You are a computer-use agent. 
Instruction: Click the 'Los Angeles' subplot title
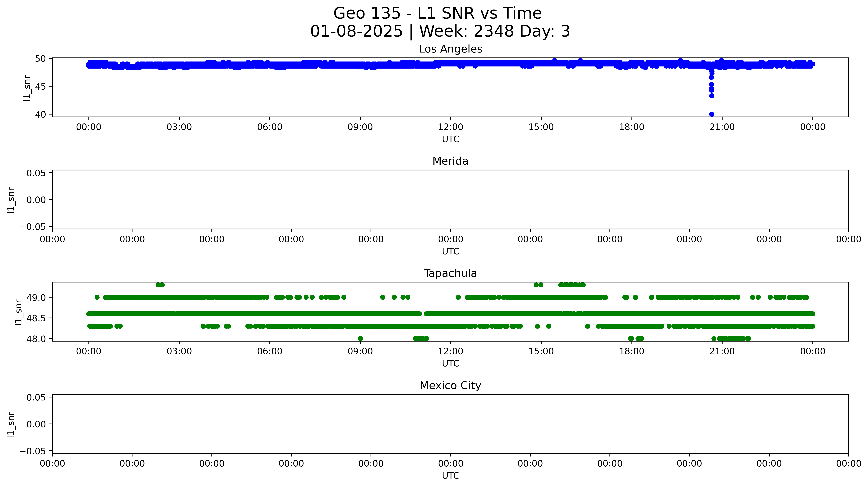450,49
